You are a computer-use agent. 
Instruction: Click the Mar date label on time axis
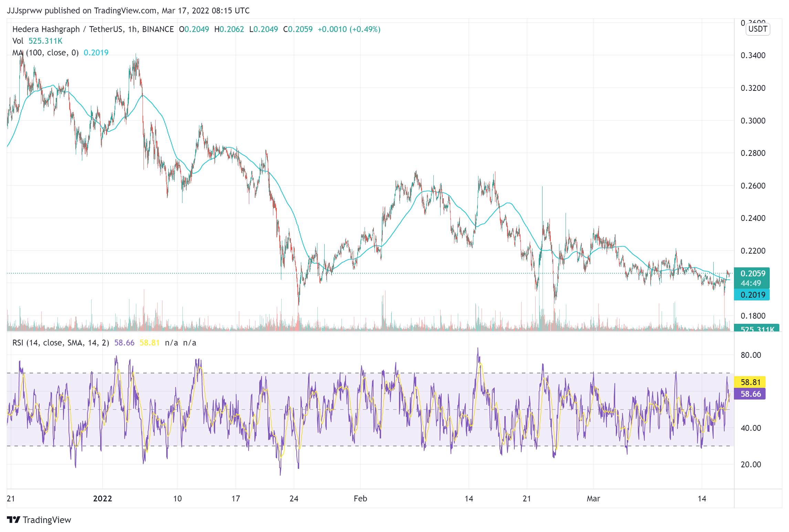(x=593, y=499)
